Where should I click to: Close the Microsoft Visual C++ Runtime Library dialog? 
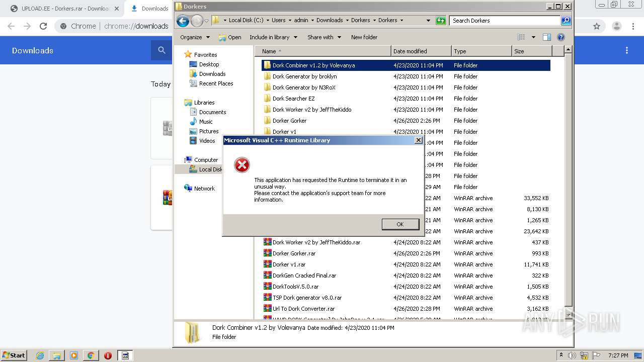[418, 140]
